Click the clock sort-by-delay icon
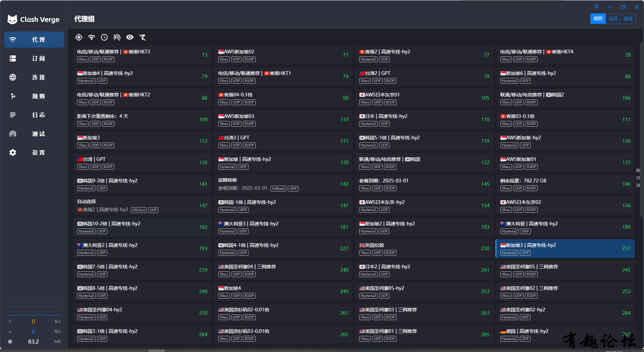 pyautogui.click(x=104, y=37)
